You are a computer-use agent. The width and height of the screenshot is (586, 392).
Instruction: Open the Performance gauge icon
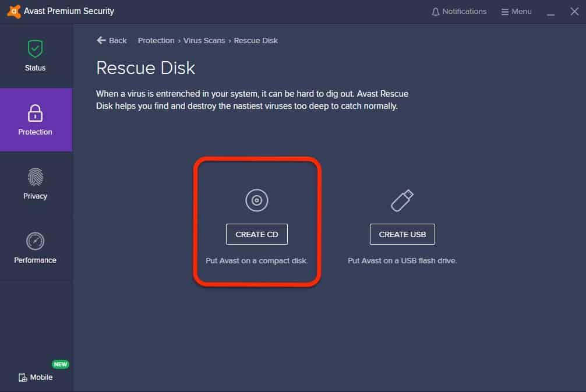(x=35, y=241)
